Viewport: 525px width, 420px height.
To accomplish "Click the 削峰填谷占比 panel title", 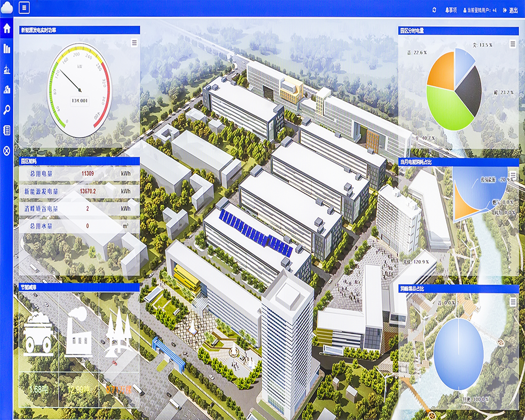I will tap(412, 288).
